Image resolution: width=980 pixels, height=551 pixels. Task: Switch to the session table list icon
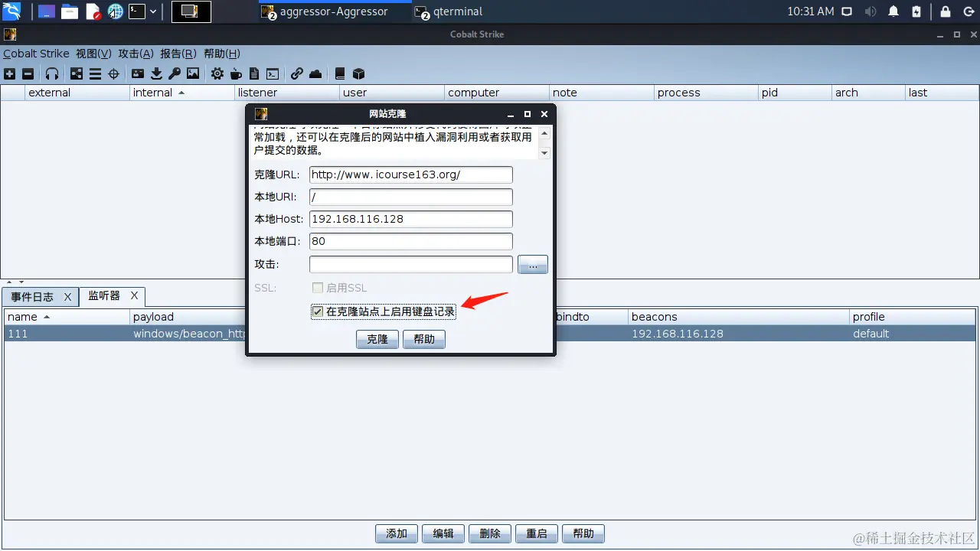pyautogui.click(x=95, y=74)
